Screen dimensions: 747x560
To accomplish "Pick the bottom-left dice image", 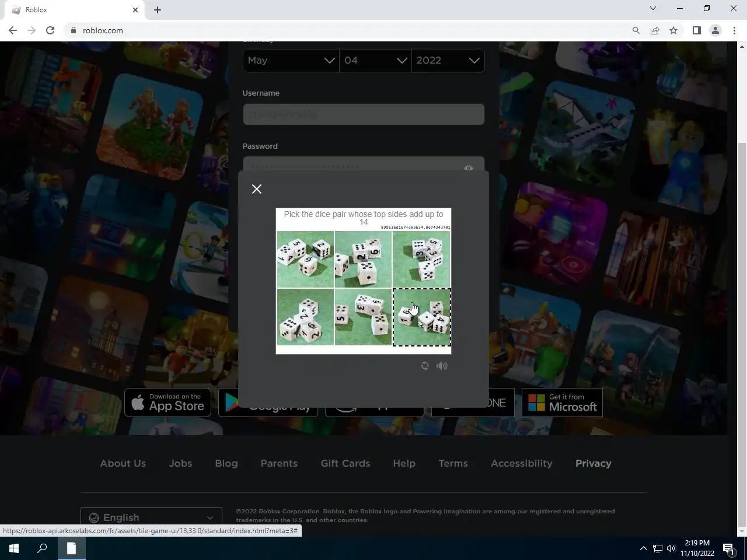I will (x=305, y=317).
